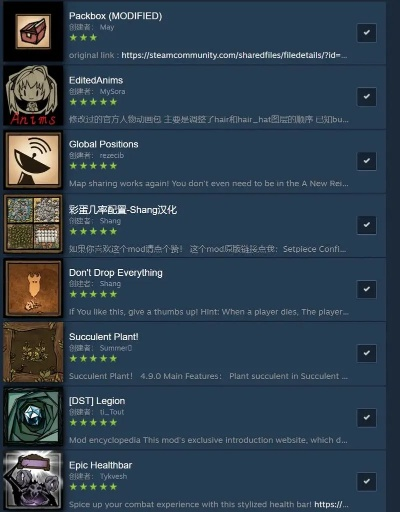Click the Global Positions satellite dish icon

click(33, 160)
